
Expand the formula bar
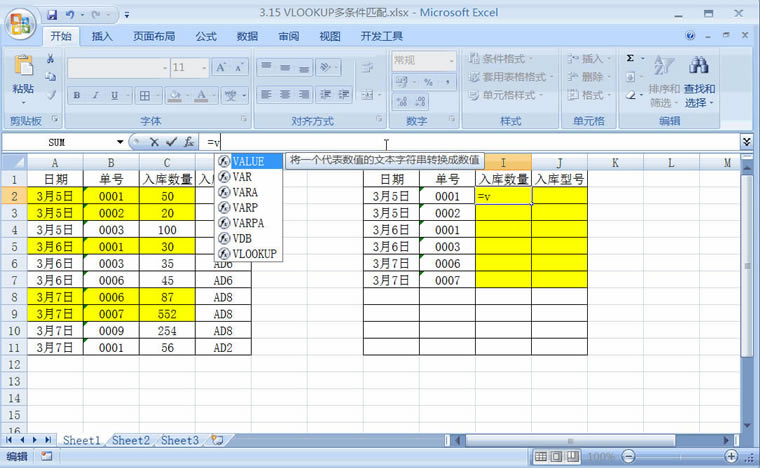click(x=747, y=141)
